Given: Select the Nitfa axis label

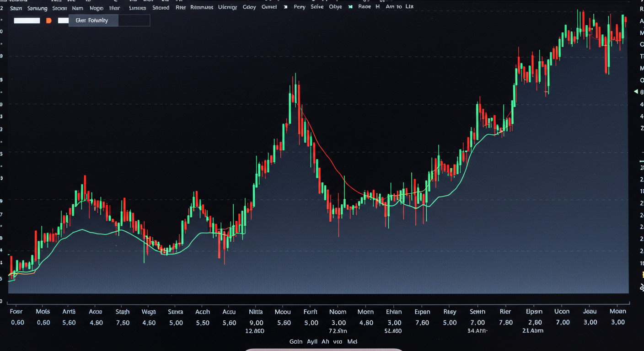Looking at the screenshot, I should (x=256, y=312).
